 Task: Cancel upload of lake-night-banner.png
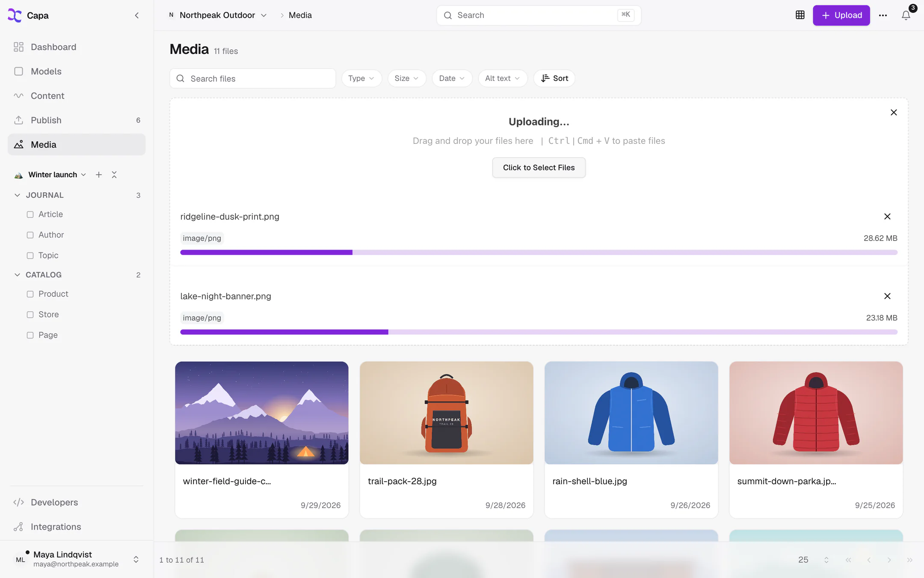(x=887, y=296)
